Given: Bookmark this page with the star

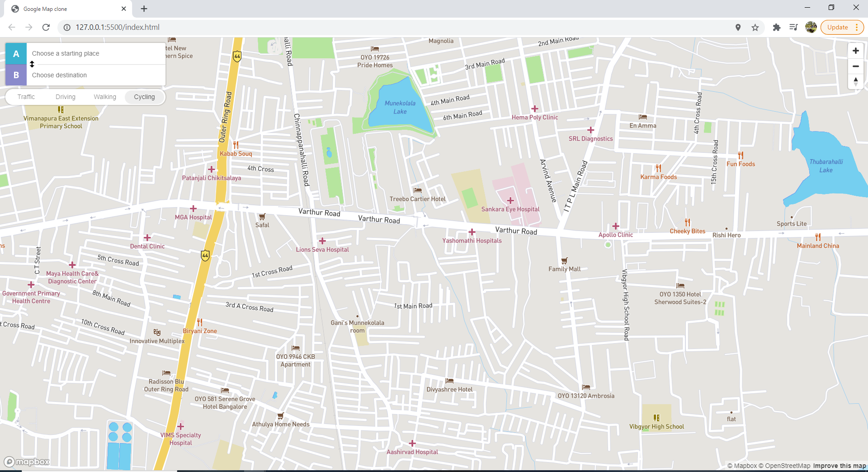Looking at the screenshot, I should pos(755,27).
